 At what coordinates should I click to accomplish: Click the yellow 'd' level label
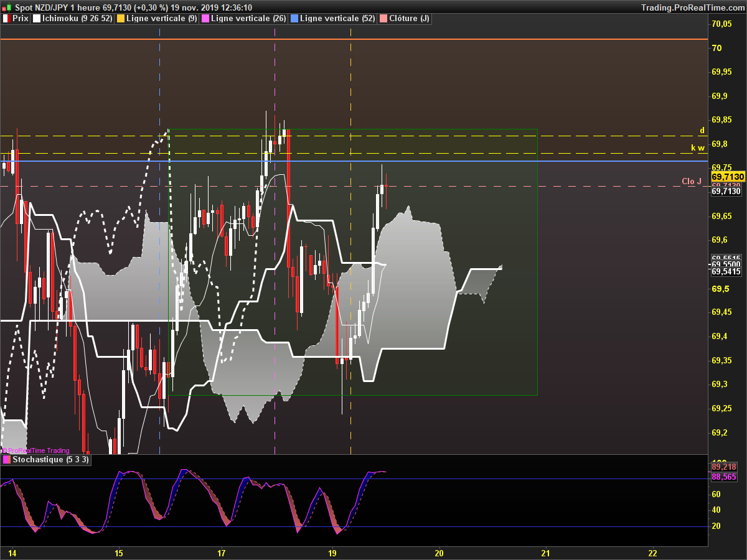point(702,131)
